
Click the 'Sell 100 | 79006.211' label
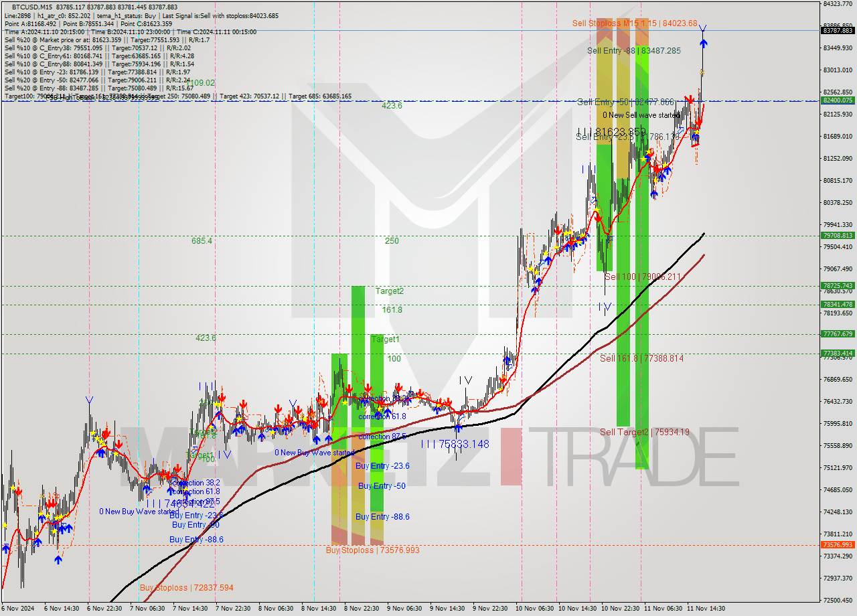[x=642, y=277]
